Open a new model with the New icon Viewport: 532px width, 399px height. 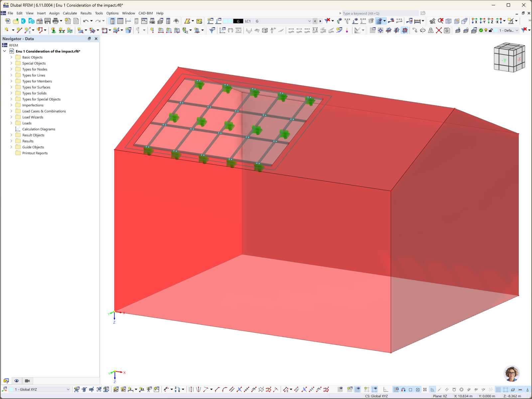pyautogui.click(x=7, y=21)
